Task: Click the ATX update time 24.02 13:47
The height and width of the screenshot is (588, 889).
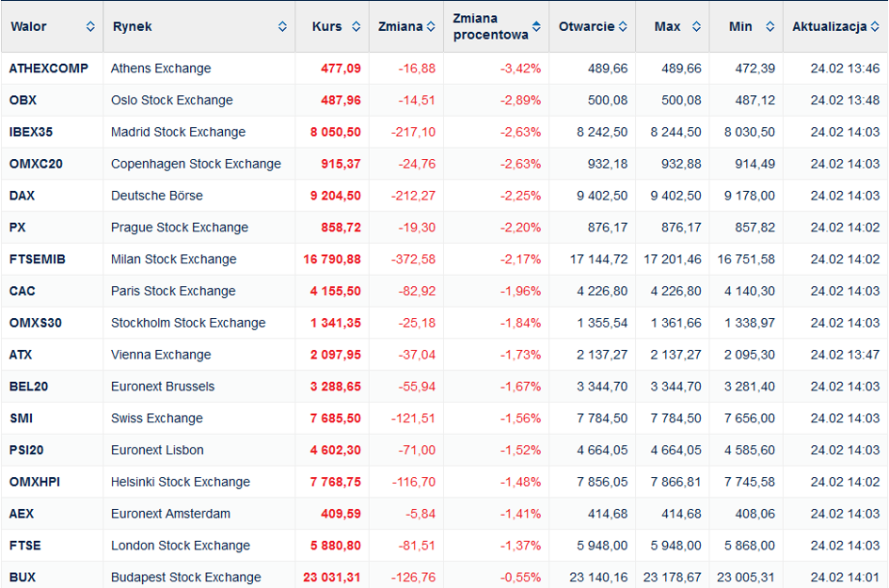Action: click(845, 354)
